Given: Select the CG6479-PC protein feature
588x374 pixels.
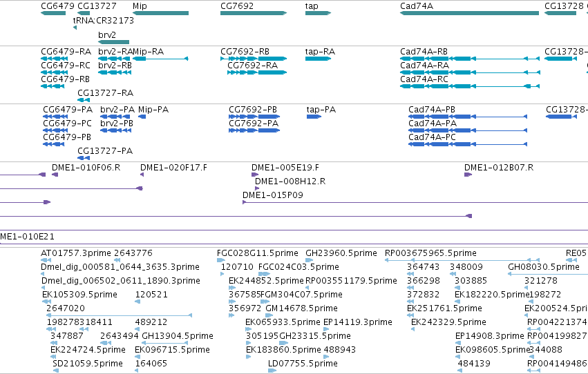Looking at the screenshot, I should click(x=55, y=130).
